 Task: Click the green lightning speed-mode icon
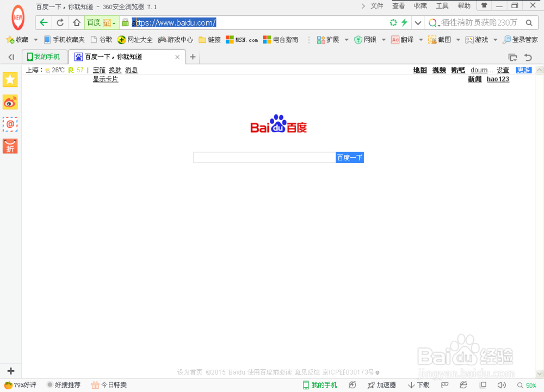tap(404, 22)
